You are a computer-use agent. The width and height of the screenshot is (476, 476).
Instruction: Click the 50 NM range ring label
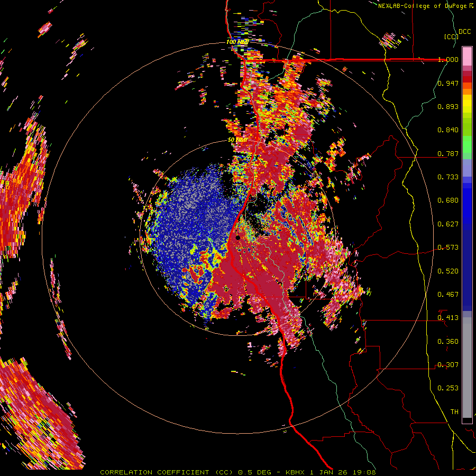pyautogui.click(x=237, y=140)
